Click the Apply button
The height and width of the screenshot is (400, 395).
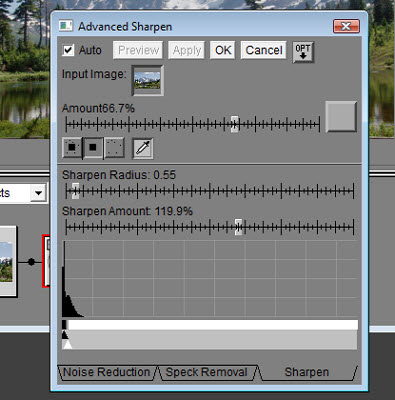click(186, 50)
